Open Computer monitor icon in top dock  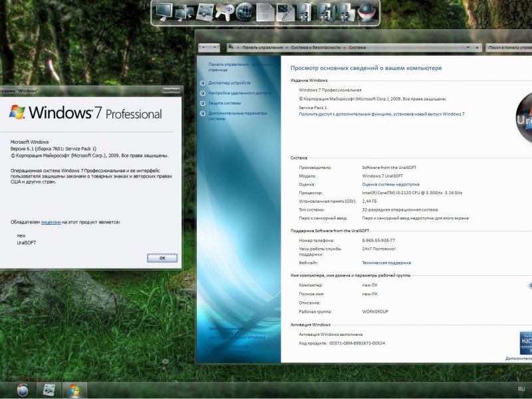click(x=165, y=12)
